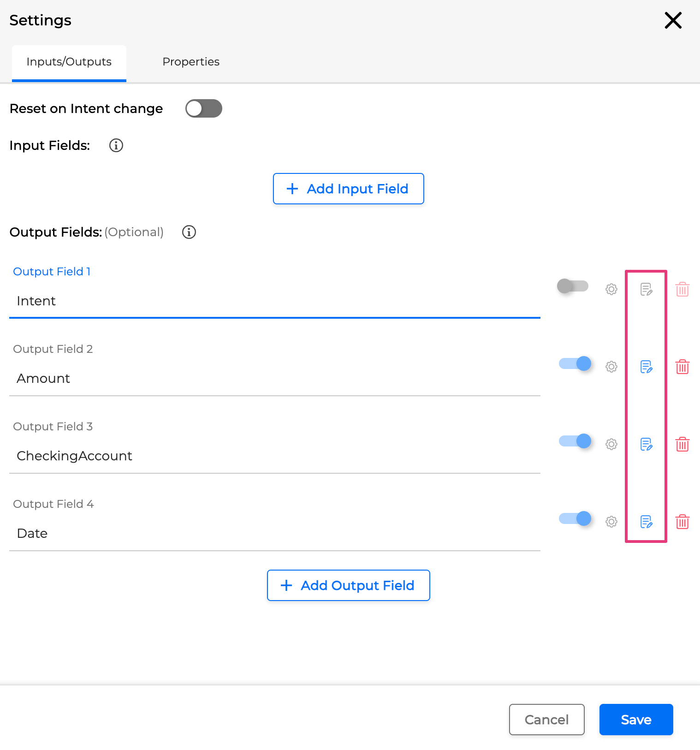Select the Inputs/Outputs tab
The height and width of the screenshot is (750, 700).
(69, 62)
